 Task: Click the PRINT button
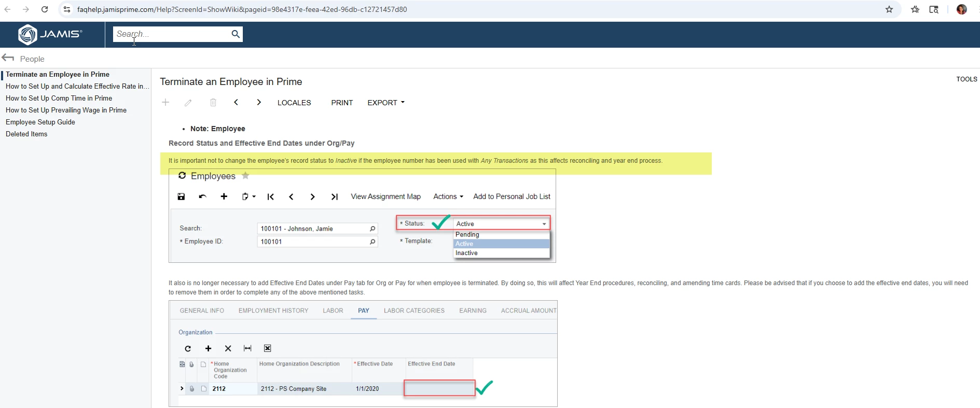pos(342,103)
